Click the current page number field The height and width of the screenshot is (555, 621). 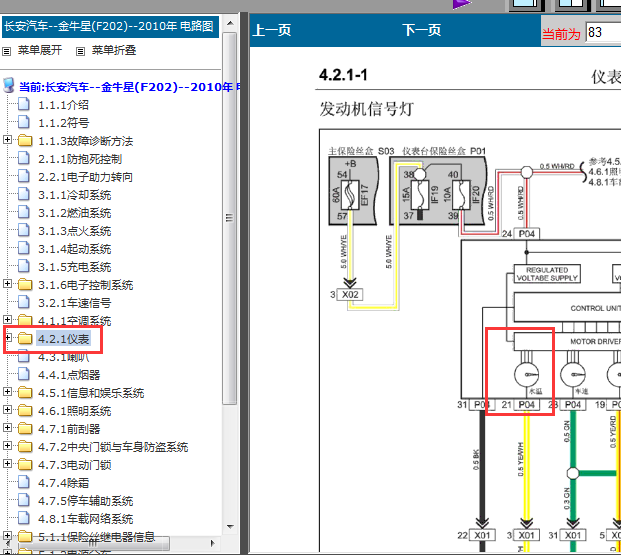pos(603,32)
